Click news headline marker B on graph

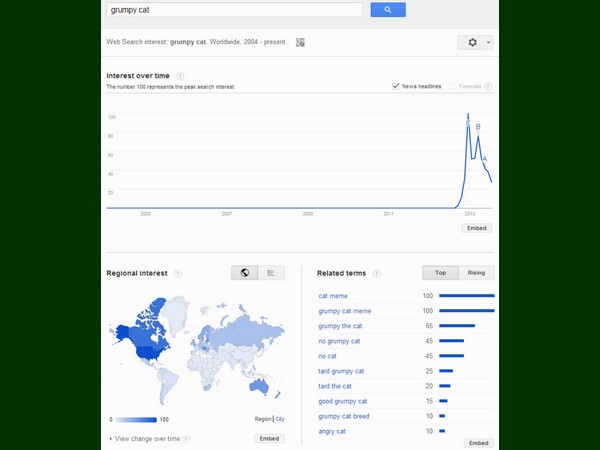point(478,127)
